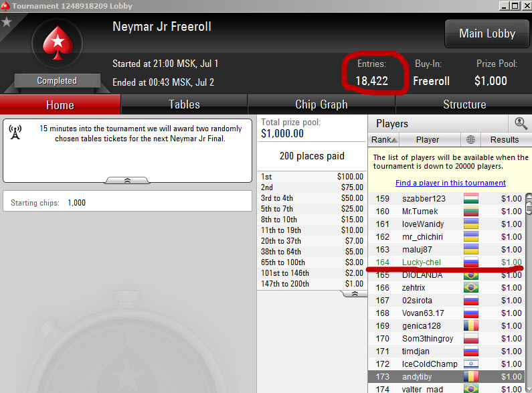
Task: Click the players list scrollbar thumb
Action: (529, 207)
